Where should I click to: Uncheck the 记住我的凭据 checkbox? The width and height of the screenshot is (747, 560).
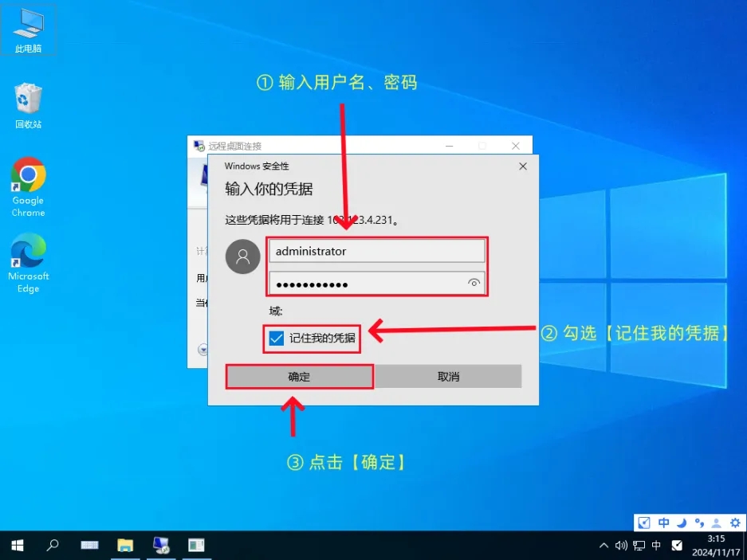(x=276, y=339)
